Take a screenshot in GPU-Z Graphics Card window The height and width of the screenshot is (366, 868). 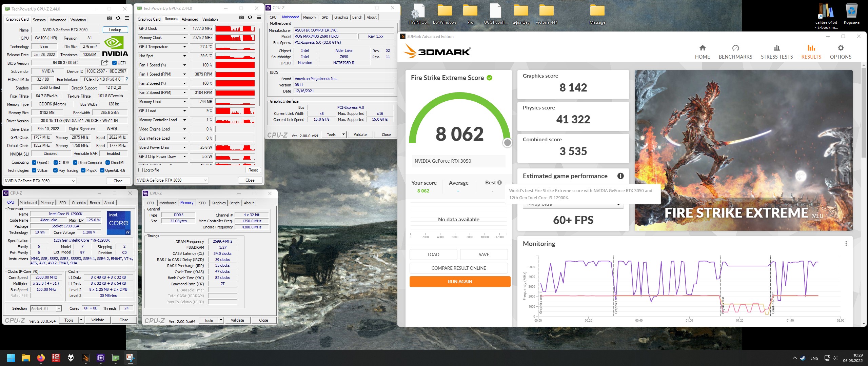[109, 18]
